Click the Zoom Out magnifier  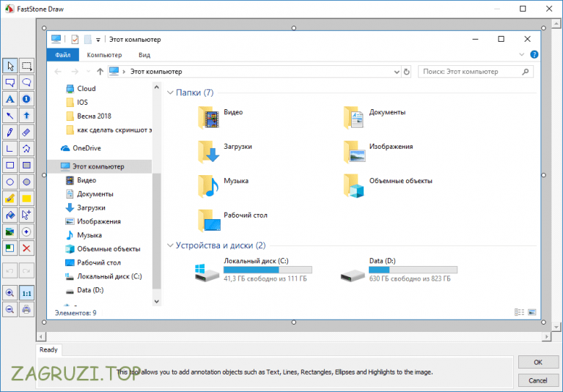tap(10, 309)
